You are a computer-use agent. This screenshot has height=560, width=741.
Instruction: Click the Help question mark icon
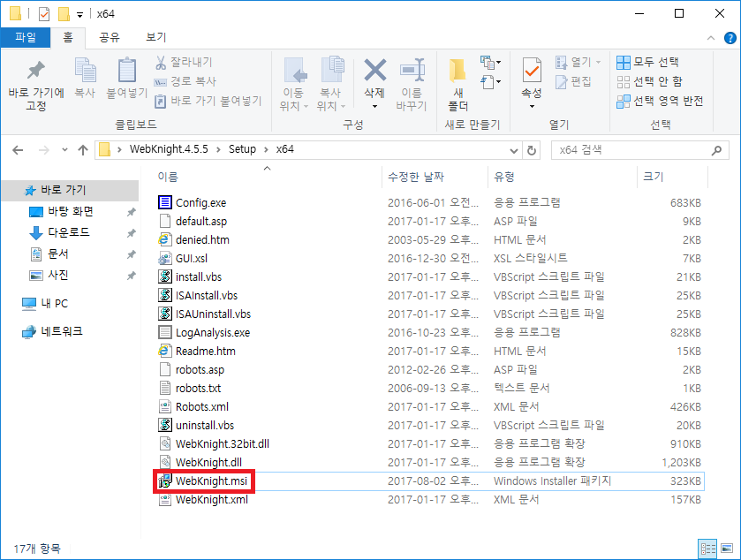(x=730, y=38)
